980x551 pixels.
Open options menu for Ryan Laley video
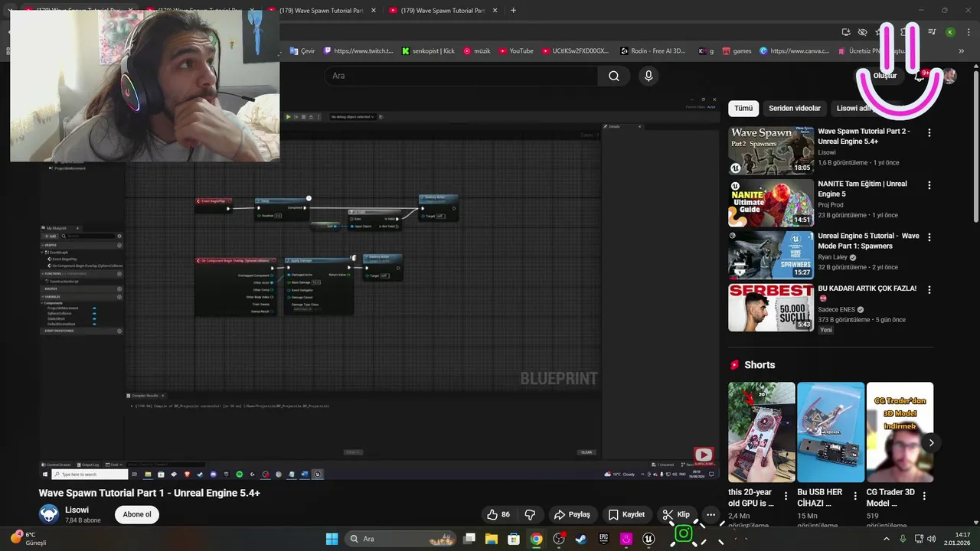pos(929,237)
